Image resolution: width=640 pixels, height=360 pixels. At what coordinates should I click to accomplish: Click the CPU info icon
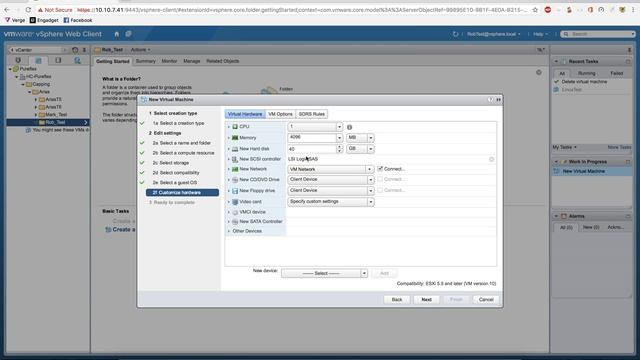point(349,127)
